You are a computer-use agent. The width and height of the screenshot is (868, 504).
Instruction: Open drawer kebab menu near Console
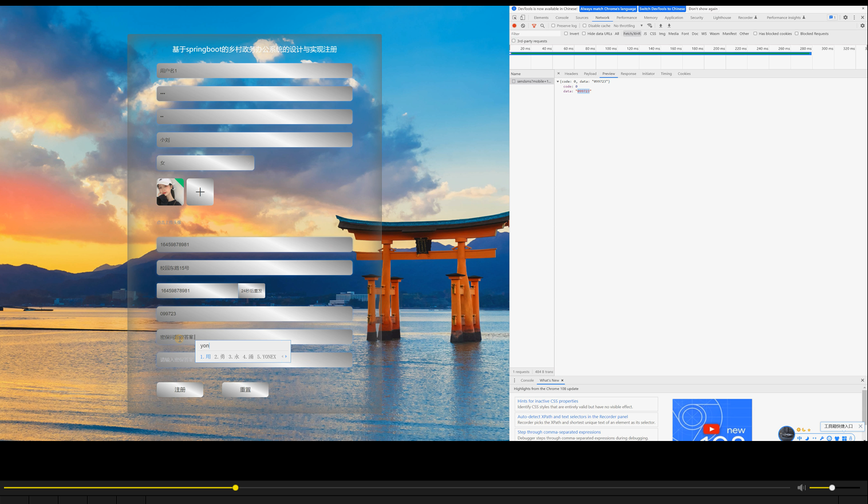tap(514, 380)
